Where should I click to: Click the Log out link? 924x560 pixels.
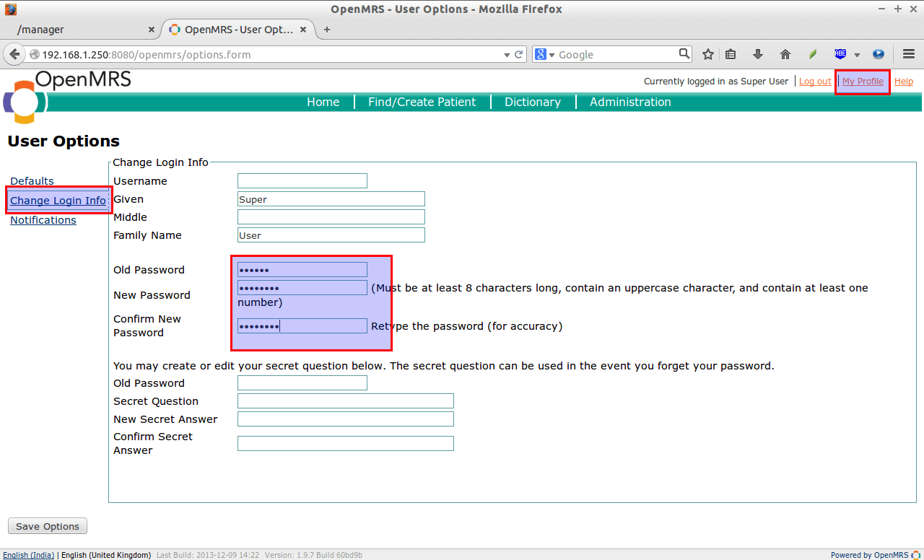[x=815, y=82]
